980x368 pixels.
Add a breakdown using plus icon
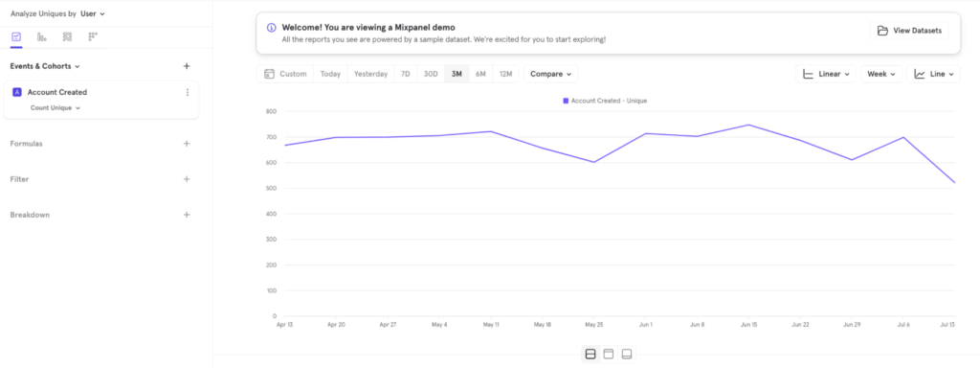(187, 215)
